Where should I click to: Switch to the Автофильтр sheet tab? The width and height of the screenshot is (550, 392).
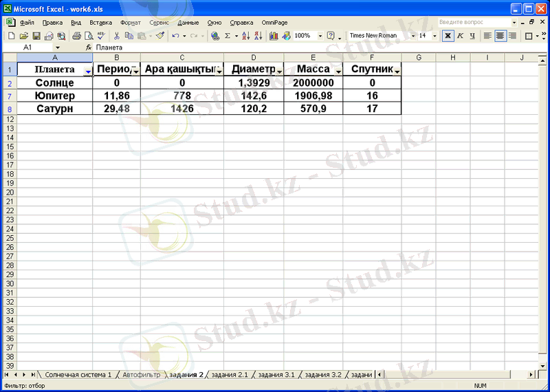[141, 375]
